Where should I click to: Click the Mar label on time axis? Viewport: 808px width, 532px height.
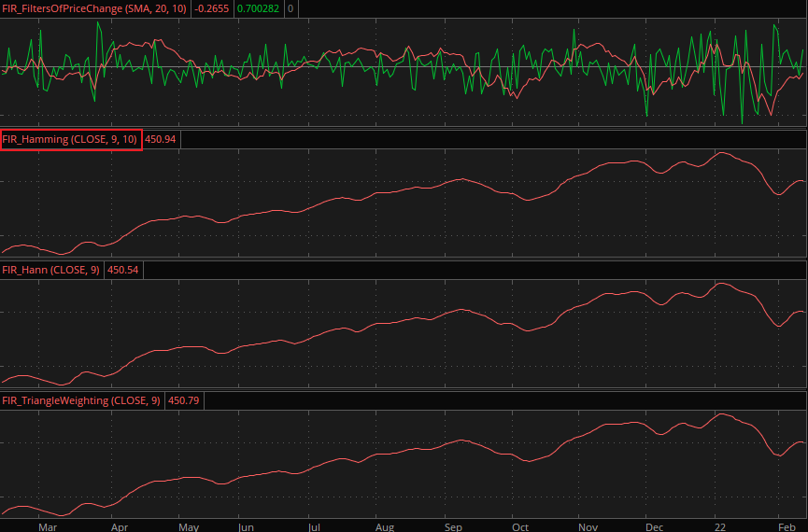click(49, 525)
